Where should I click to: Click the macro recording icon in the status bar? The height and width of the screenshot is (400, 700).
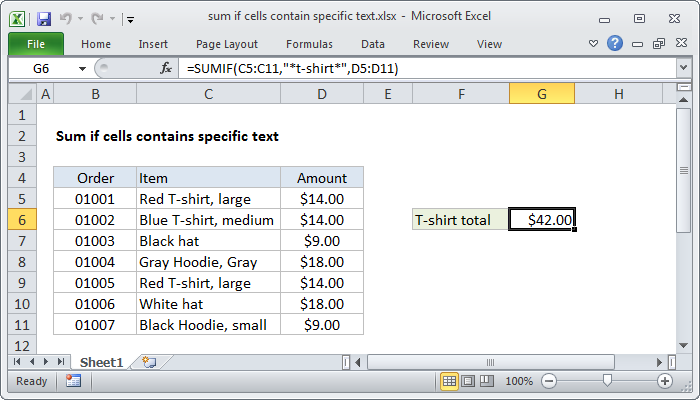pyautogui.click(x=73, y=381)
